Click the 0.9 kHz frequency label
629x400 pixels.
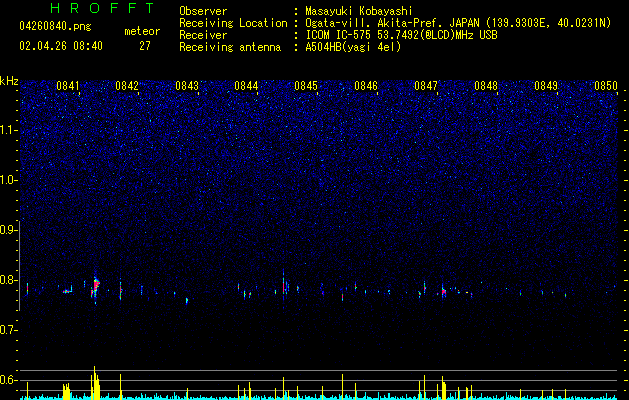tap(8, 230)
